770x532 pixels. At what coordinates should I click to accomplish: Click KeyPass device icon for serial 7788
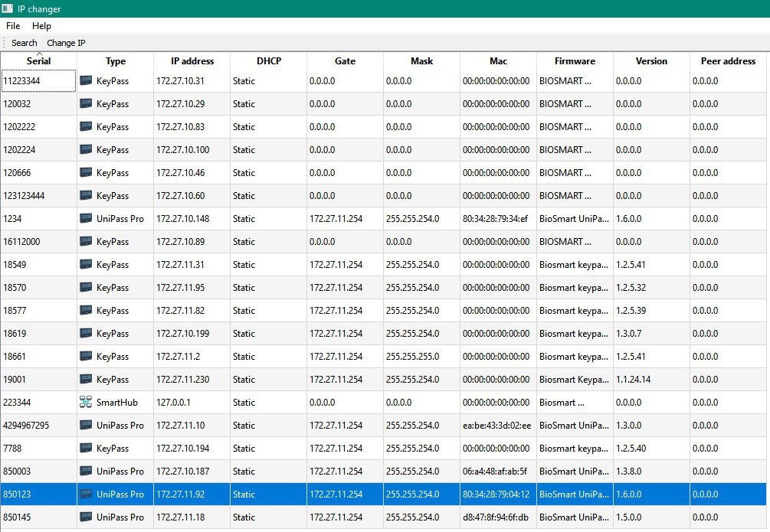coord(86,448)
